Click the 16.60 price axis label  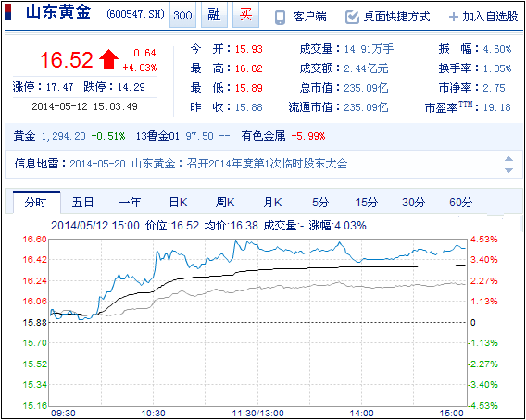click(x=34, y=240)
